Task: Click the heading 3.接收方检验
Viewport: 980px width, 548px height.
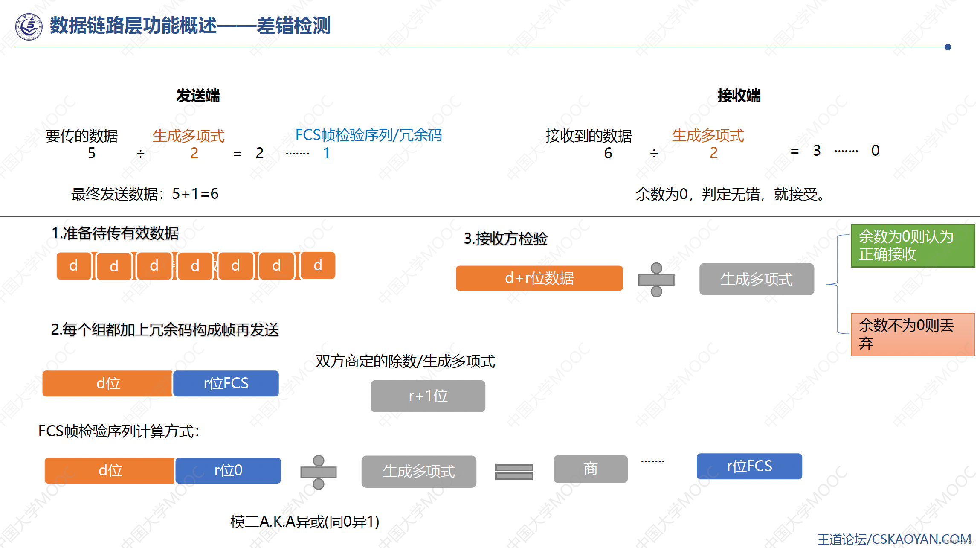Action: 506,239
